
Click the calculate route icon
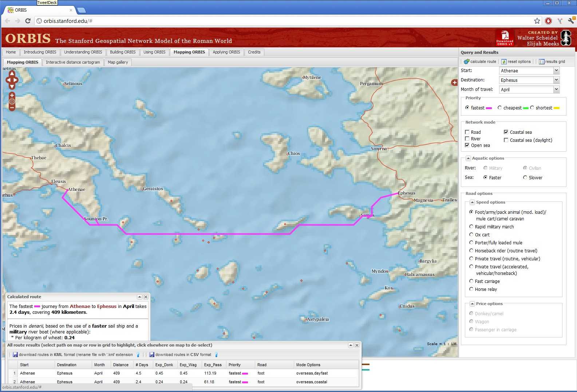[466, 61]
